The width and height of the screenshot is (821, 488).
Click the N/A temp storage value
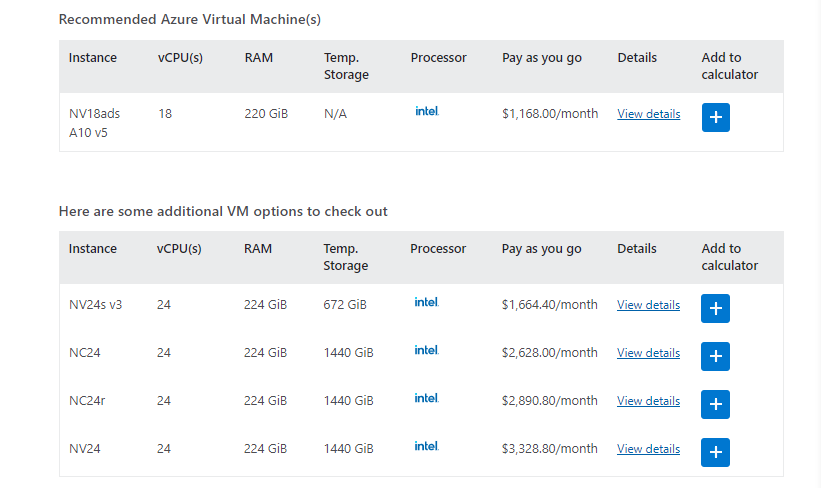pos(335,114)
